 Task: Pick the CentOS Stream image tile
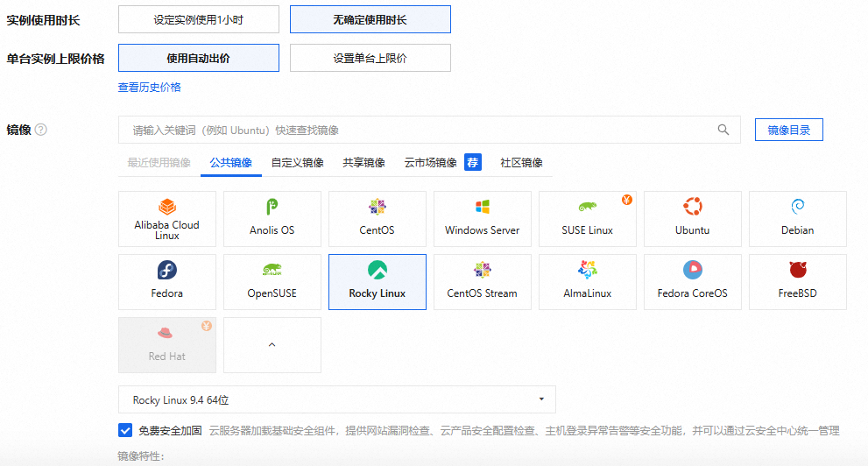click(x=482, y=282)
